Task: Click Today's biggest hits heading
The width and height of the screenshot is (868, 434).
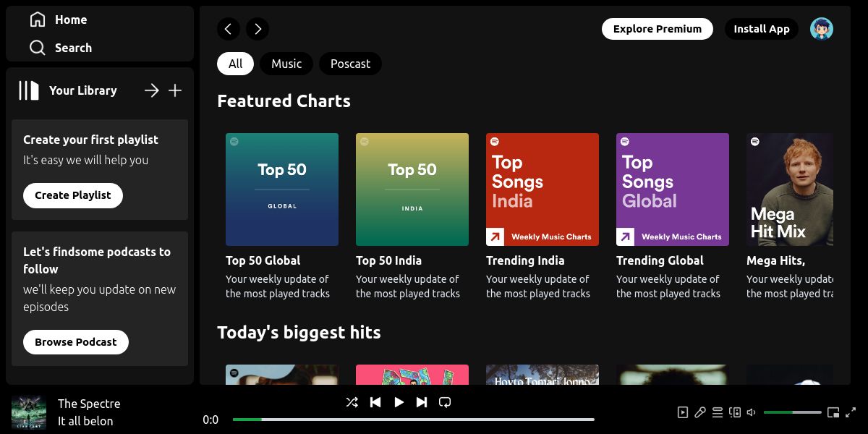Action: pos(299,333)
